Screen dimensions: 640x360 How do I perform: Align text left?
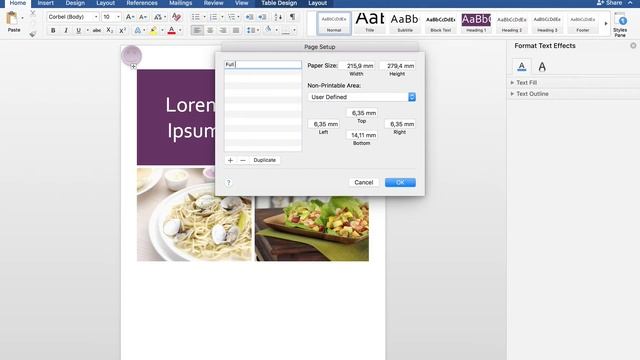pyautogui.click(x=197, y=30)
